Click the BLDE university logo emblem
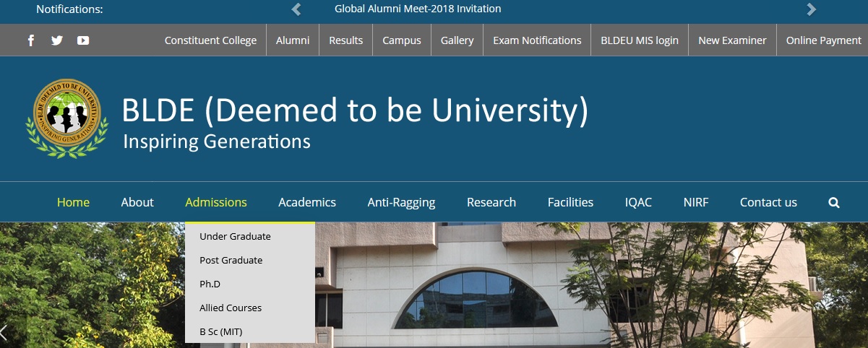This screenshot has width=868, height=348. [67, 117]
